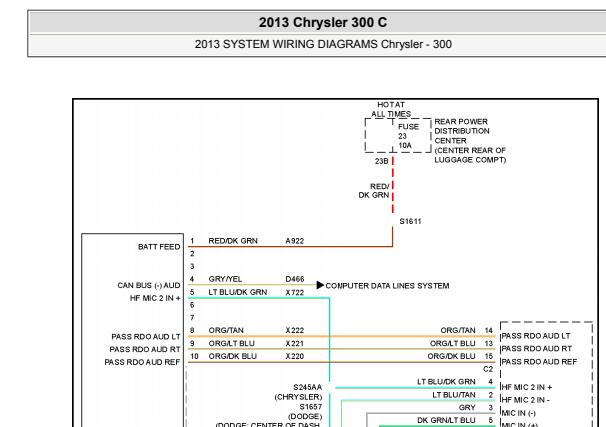This screenshot has height=427, width=606.
Task: Click the 'X220' circuit code
Action: tap(294, 356)
